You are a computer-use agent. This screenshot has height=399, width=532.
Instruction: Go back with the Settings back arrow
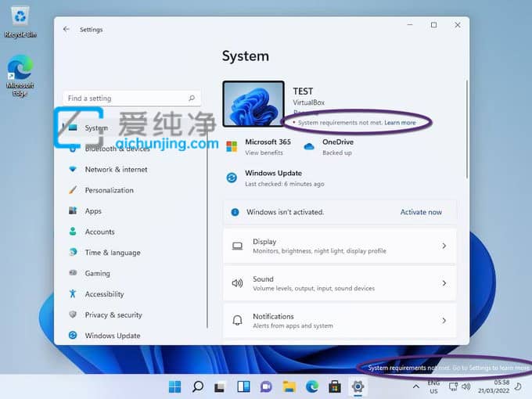[x=66, y=29]
